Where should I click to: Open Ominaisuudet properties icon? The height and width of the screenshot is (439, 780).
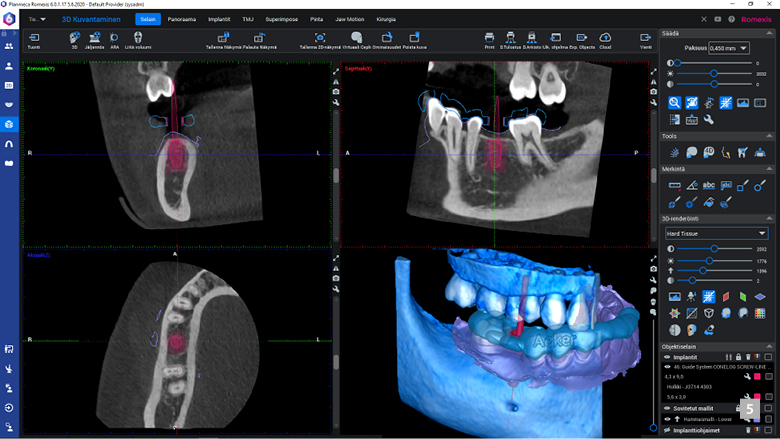[387, 38]
